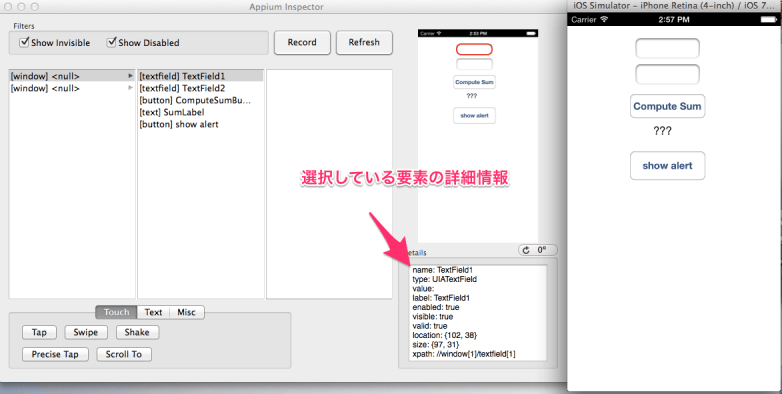Image resolution: width=782 pixels, height=394 pixels.
Task: Click the Carrier label in simulator status bar
Action: pos(584,19)
